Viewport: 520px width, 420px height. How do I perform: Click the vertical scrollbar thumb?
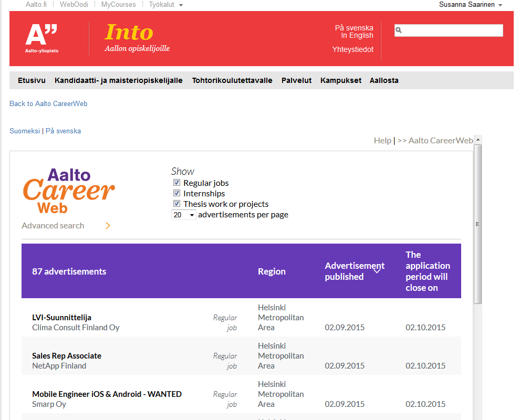click(x=478, y=224)
